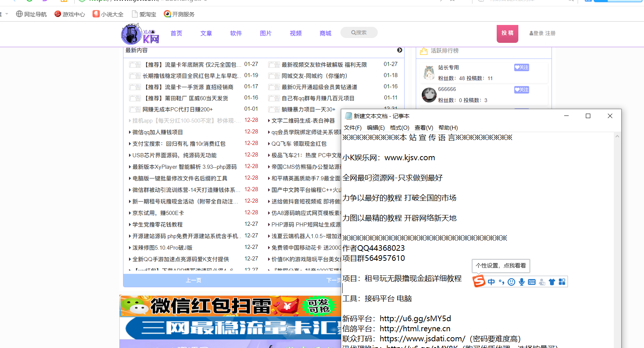Open 泼辣修图5.10.4Pro破J版 list item
Screen dimensions: 644x348
tap(163, 248)
